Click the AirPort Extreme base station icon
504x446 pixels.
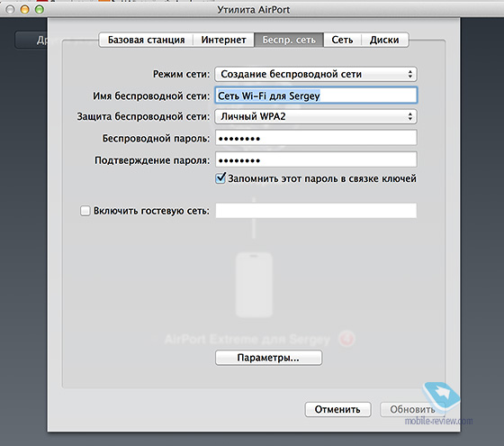click(254, 285)
